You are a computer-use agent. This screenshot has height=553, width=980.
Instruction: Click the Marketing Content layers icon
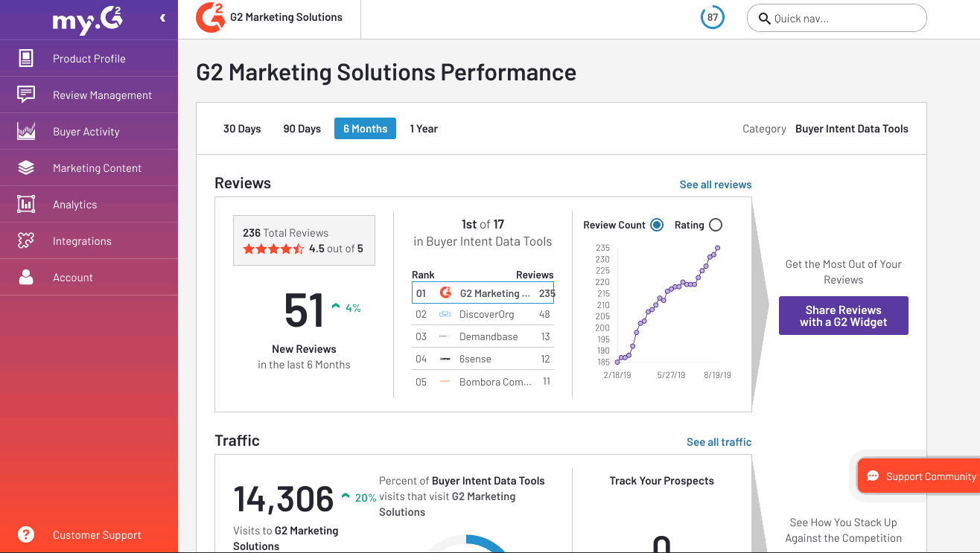(26, 167)
